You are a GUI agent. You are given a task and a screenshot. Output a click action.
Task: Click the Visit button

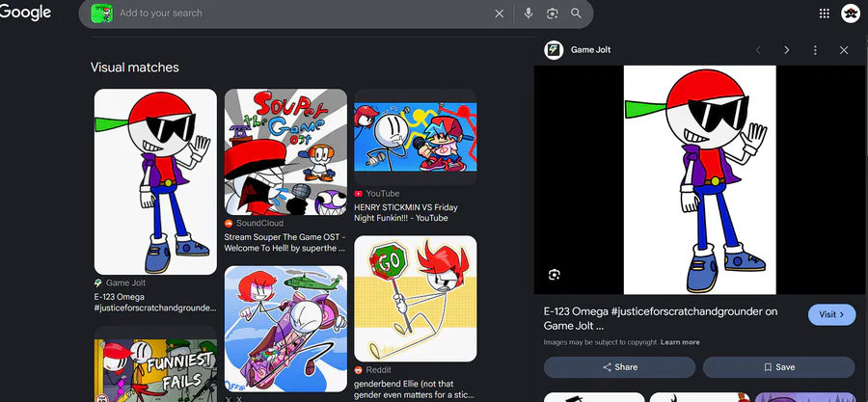831,314
